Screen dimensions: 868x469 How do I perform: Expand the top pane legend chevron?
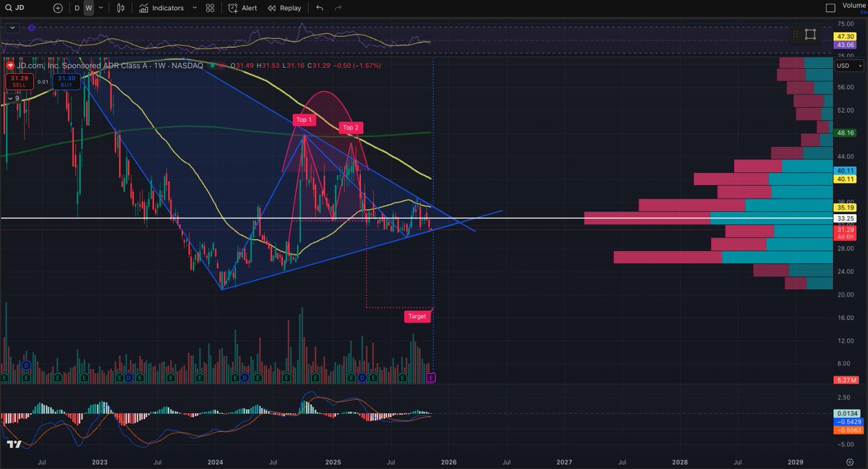(x=12, y=27)
